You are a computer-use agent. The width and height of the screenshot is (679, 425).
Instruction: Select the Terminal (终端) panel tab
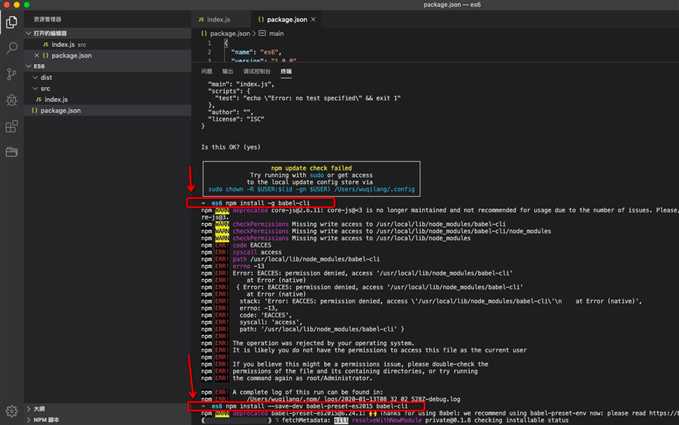click(286, 71)
